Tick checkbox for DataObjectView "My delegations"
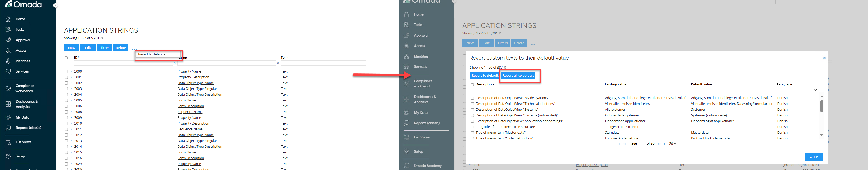 click(x=472, y=98)
